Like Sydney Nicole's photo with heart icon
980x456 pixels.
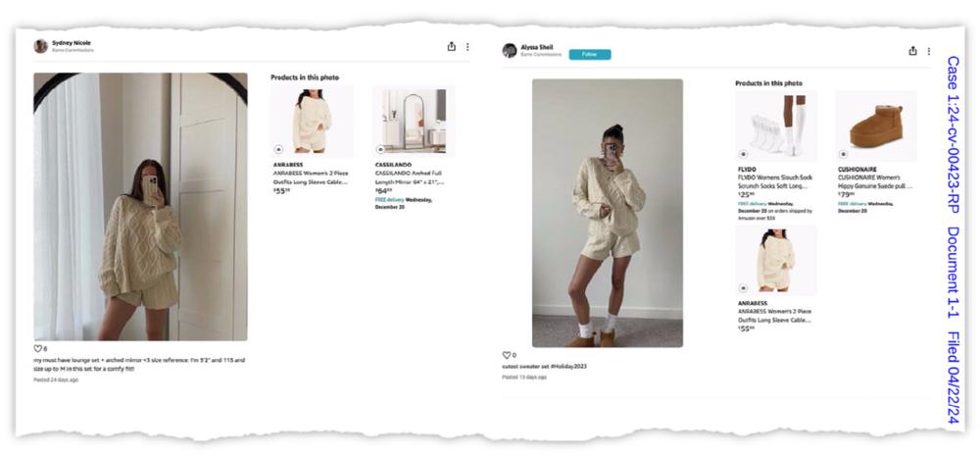(37, 348)
